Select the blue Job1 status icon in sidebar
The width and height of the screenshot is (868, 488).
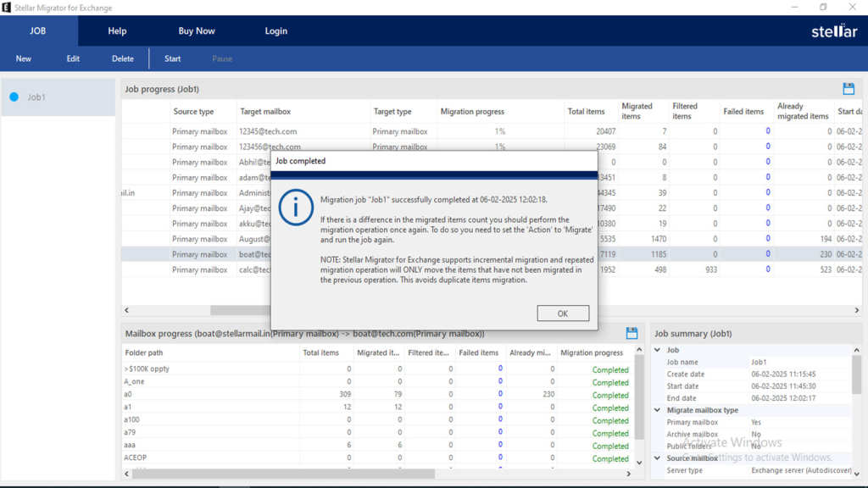(x=14, y=97)
